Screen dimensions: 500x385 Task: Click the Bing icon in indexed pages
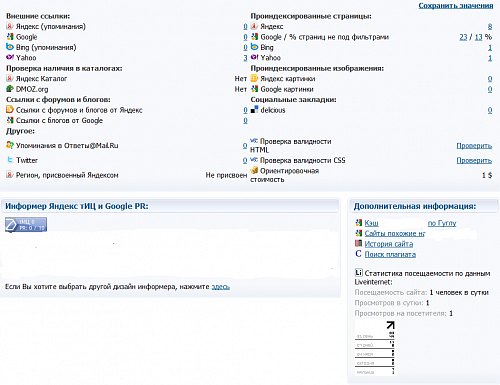click(x=254, y=47)
